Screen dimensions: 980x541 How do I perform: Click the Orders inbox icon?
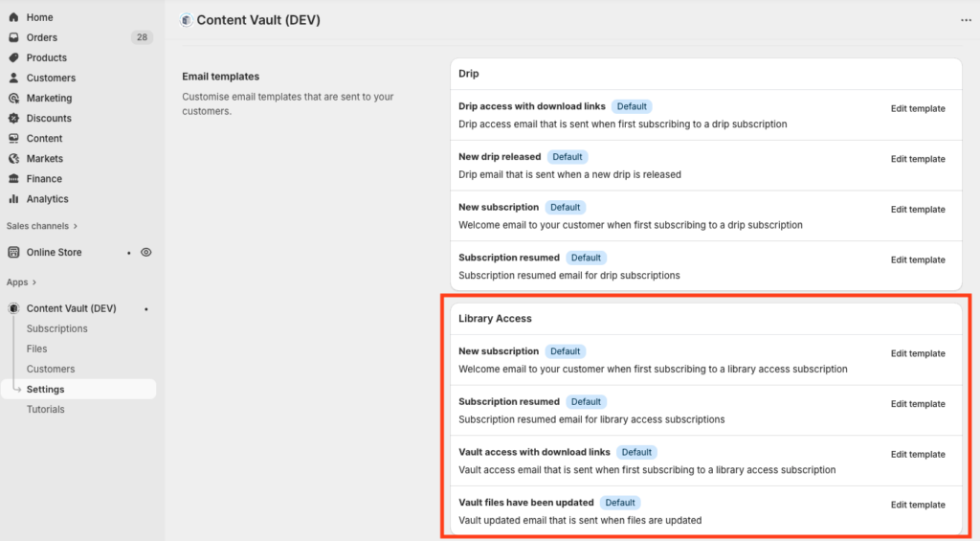(13, 37)
